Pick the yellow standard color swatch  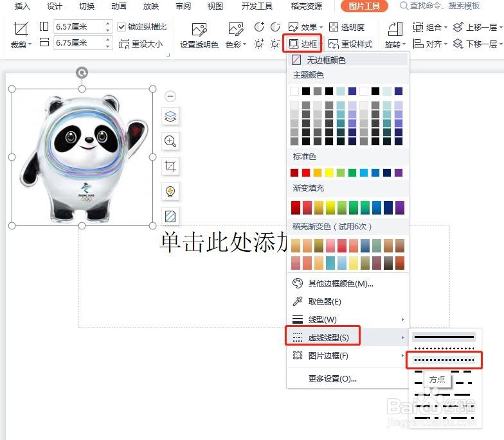(x=329, y=173)
